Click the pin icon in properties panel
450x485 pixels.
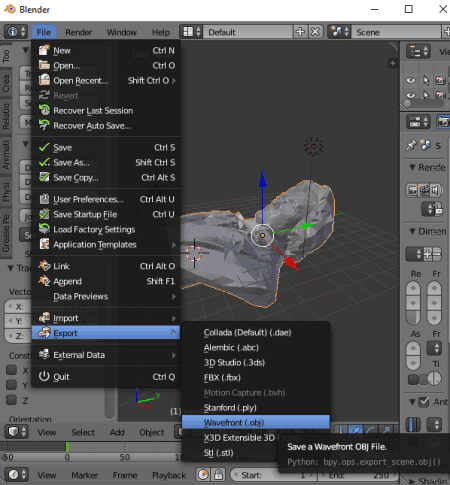click(411, 145)
